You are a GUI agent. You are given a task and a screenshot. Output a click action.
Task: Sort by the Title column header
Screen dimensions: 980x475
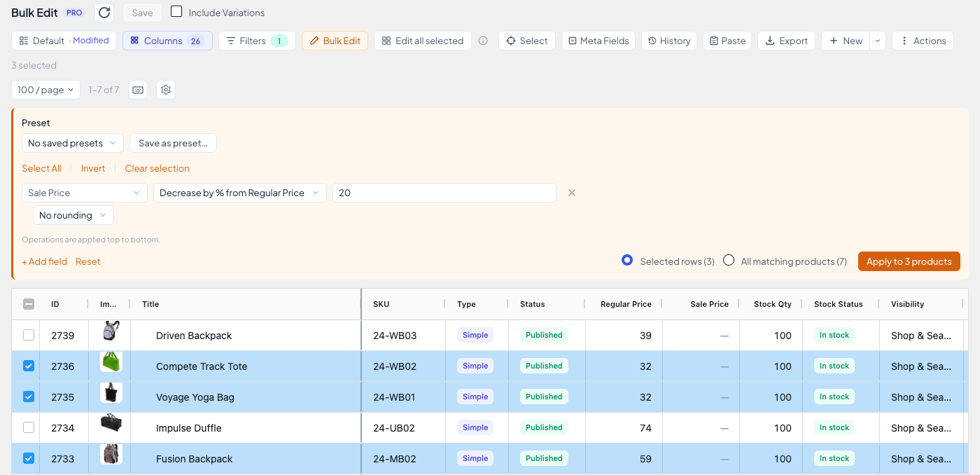point(150,304)
